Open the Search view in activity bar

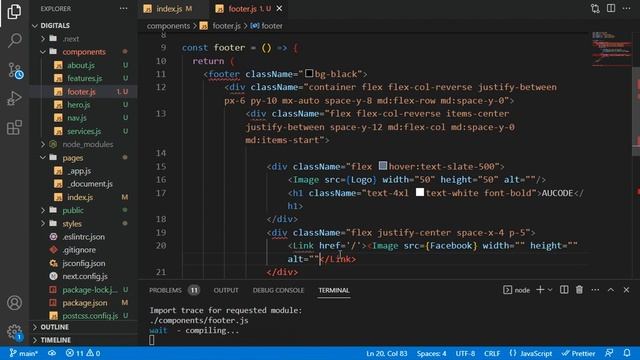point(14,40)
